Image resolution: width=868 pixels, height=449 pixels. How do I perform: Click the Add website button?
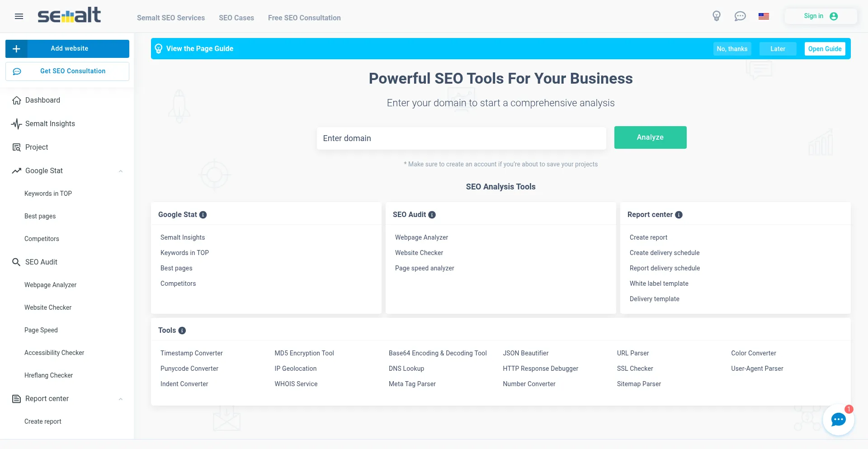tap(67, 49)
